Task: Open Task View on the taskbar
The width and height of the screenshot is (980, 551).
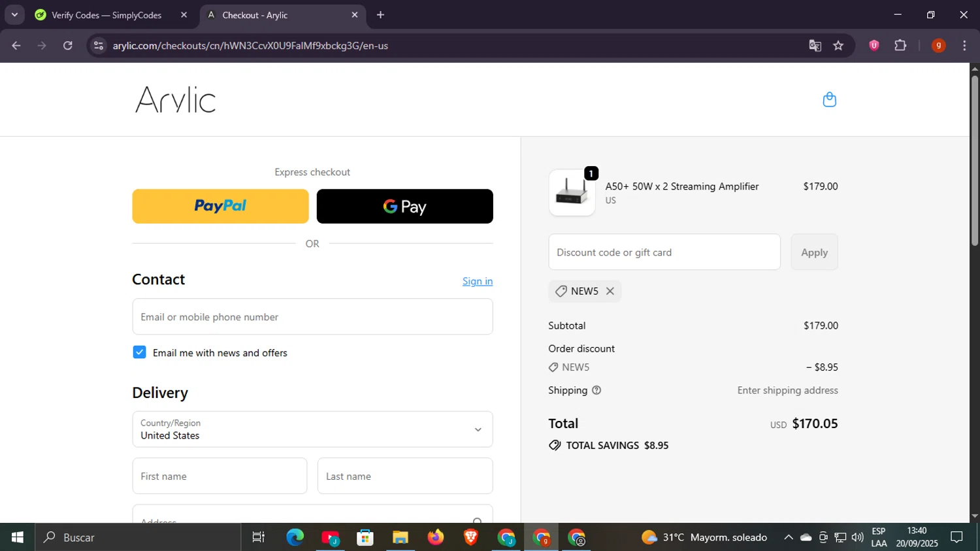Action: (x=259, y=537)
